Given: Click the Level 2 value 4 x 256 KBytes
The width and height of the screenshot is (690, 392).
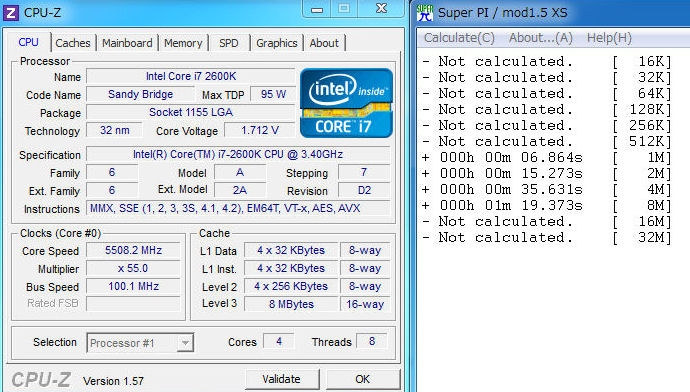Looking at the screenshot, I should click(x=291, y=286).
